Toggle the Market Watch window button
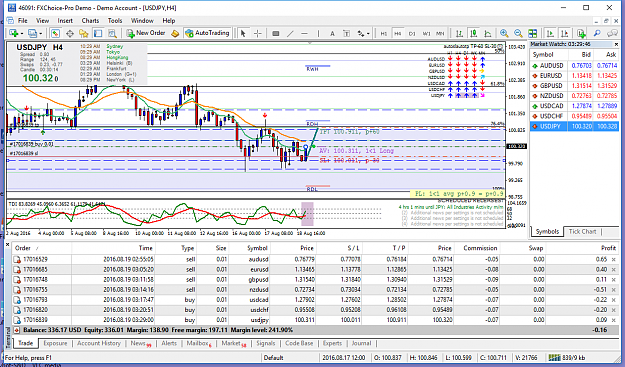 click(x=55, y=33)
